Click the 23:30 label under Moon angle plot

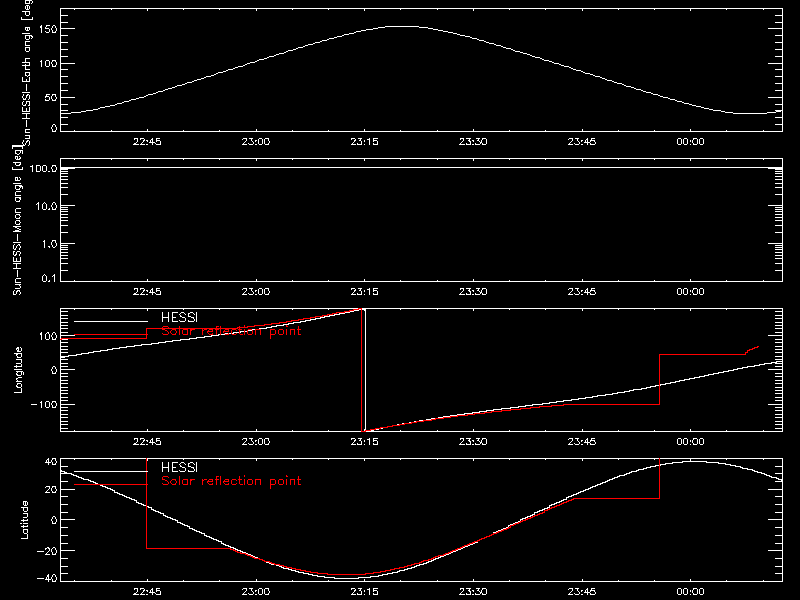tap(473, 292)
